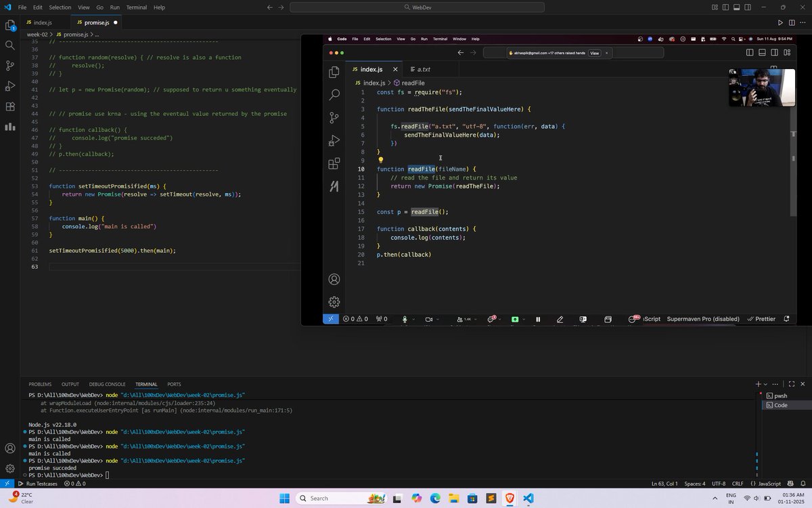Click the Extensions icon in the Mac VS Code window
The height and width of the screenshot is (508, 812).
(334, 164)
